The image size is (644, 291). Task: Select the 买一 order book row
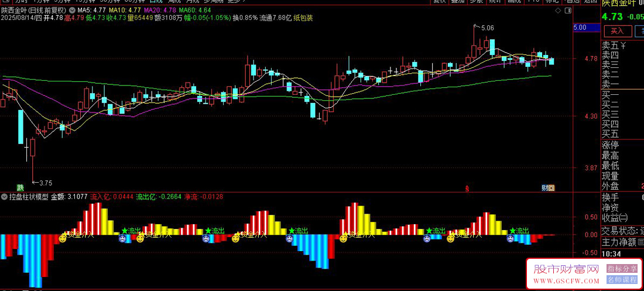click(x=622, y=94)
